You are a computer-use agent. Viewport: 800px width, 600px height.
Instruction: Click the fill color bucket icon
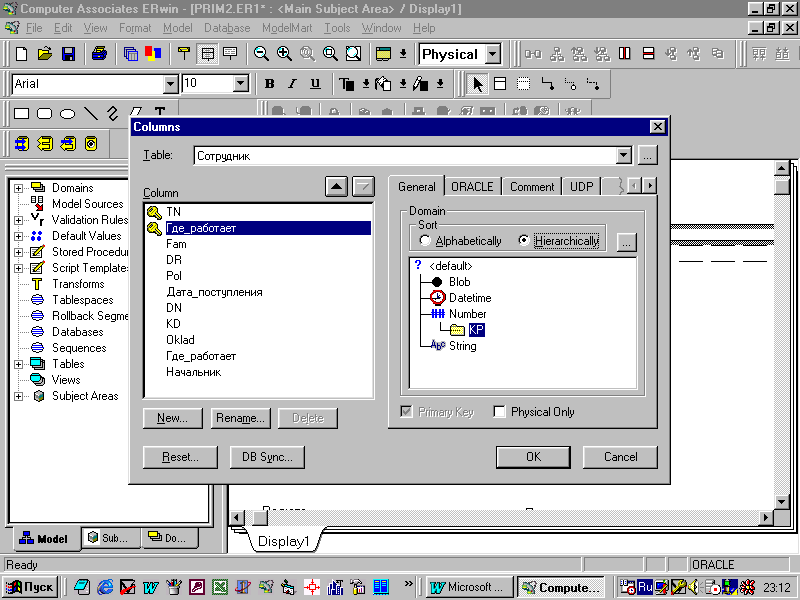(x=383, y=84)
